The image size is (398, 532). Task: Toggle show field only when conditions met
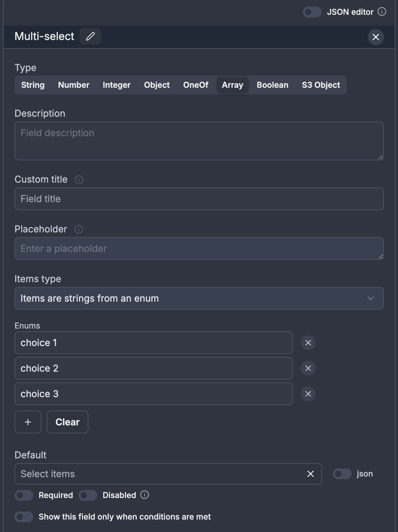[24, 517]
